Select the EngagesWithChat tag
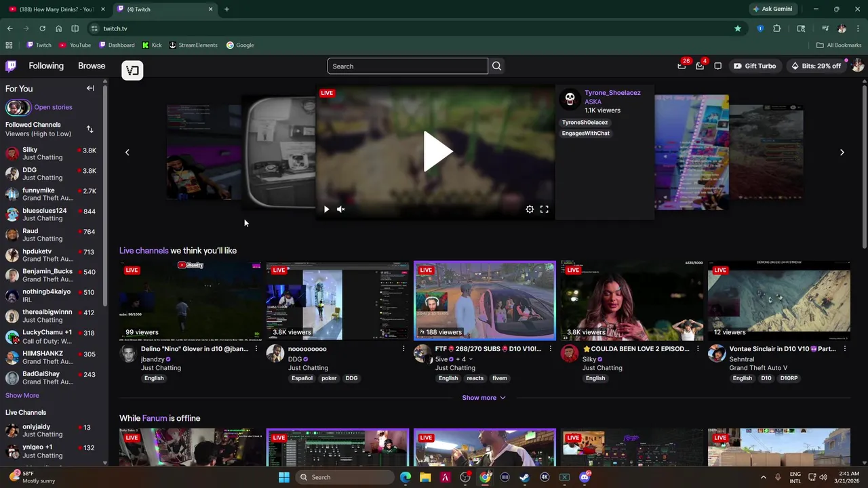This screenshot has width=868, height=488. pyautogui.click(x=585, y=134)
